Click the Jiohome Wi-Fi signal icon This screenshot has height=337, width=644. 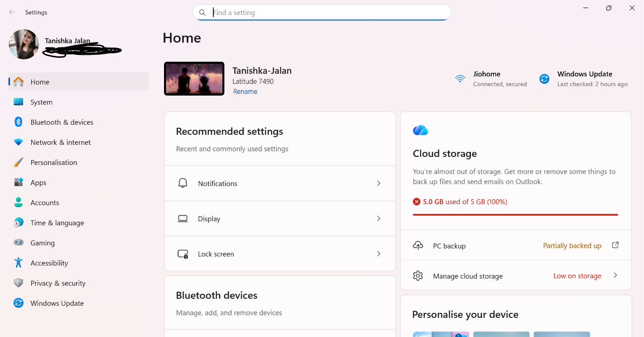pos(460,78)
